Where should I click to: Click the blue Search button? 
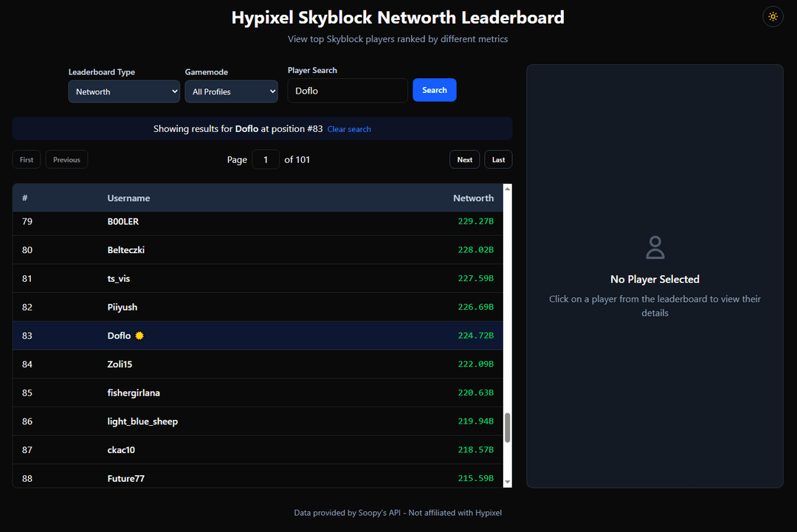coord(435,90)
